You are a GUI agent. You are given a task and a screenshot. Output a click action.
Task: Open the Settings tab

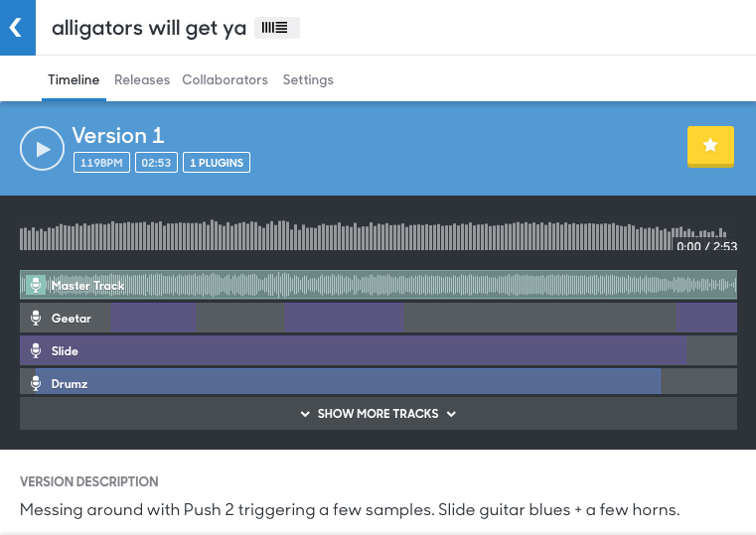pos(308,80)
